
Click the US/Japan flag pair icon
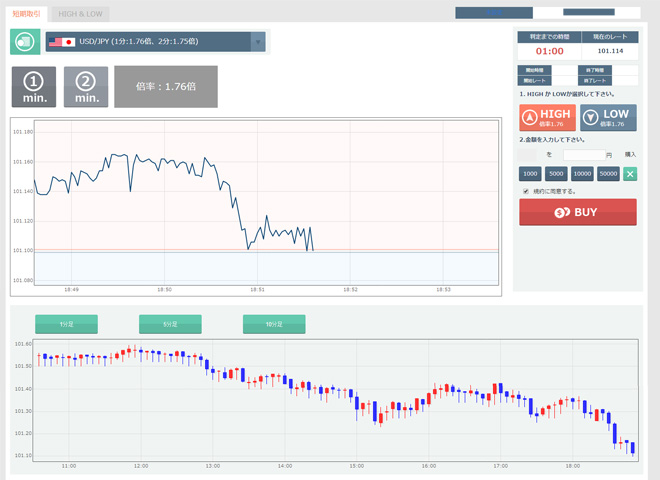click(x=62, y=42)
